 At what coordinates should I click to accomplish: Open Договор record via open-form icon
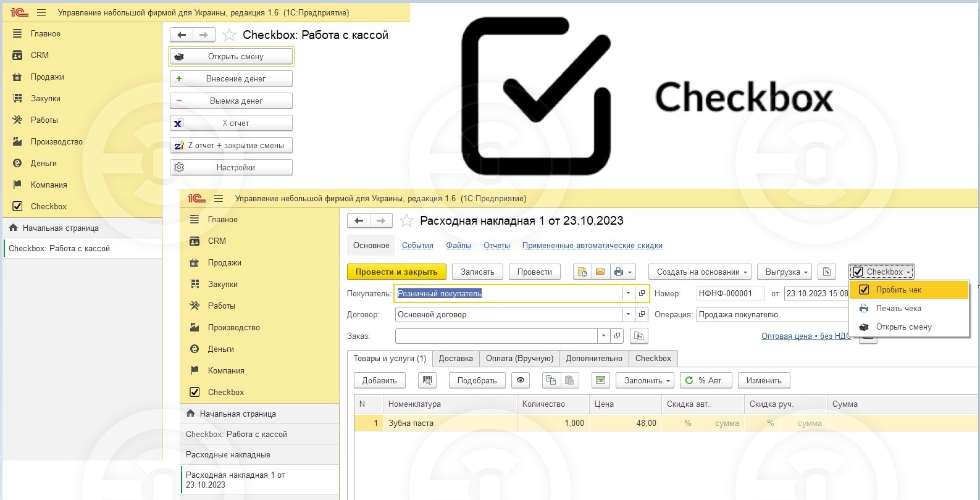pyautogui.click(x=642, y=314)
